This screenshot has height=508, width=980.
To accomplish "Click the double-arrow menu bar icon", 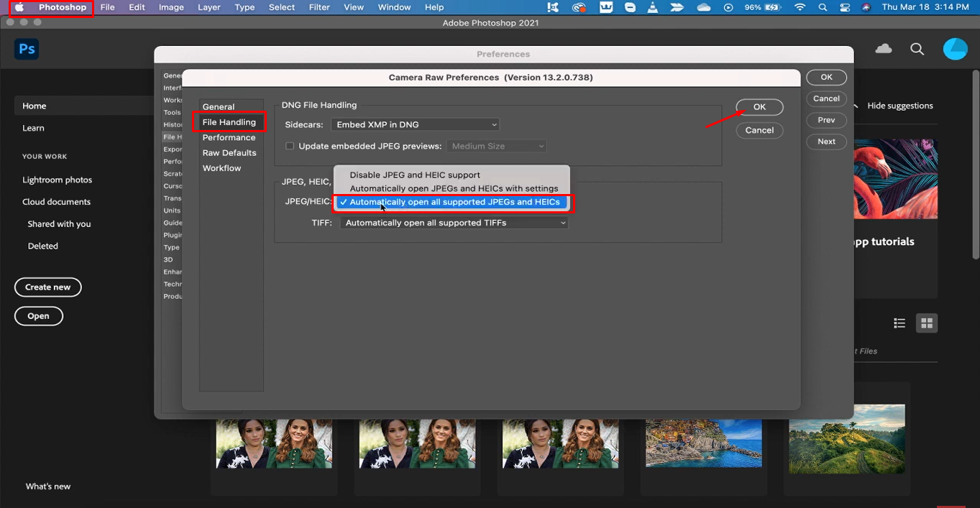I will (677, 7).
